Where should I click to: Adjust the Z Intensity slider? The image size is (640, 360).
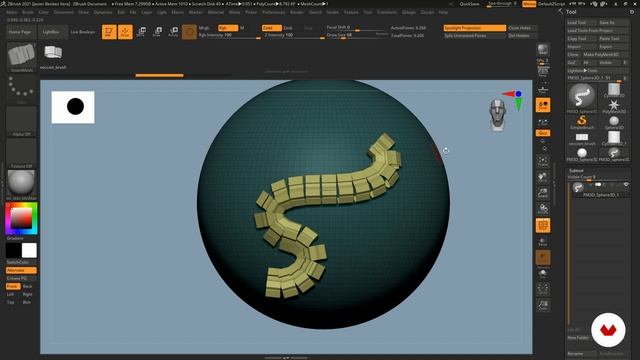294,36
